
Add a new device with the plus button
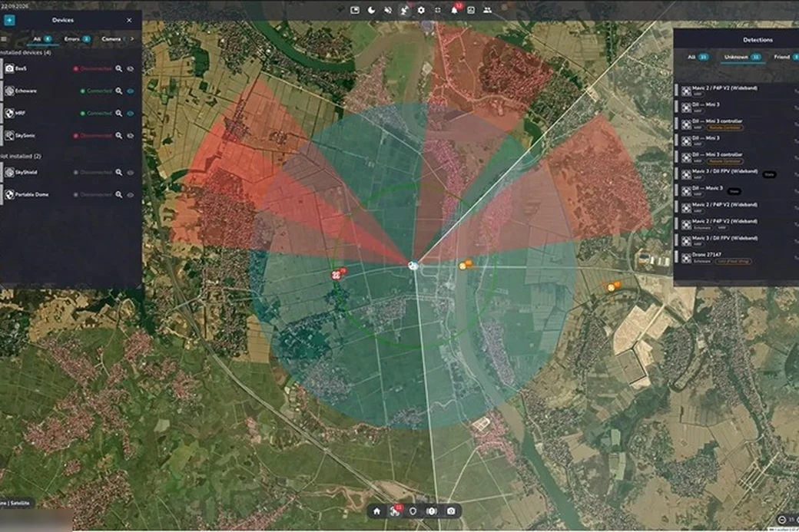coord(10,21)
